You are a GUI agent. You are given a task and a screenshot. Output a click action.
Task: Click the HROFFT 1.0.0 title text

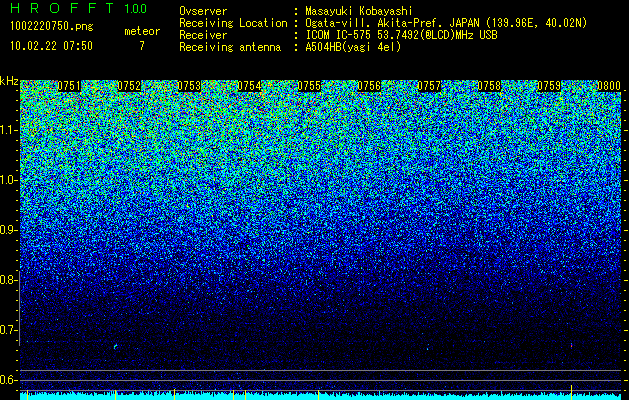(x=78, y=8)
